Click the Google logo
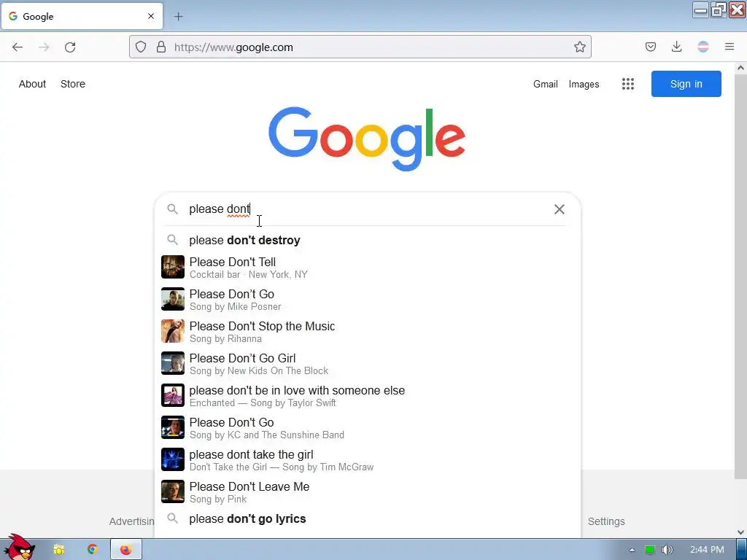 (367, 138)
